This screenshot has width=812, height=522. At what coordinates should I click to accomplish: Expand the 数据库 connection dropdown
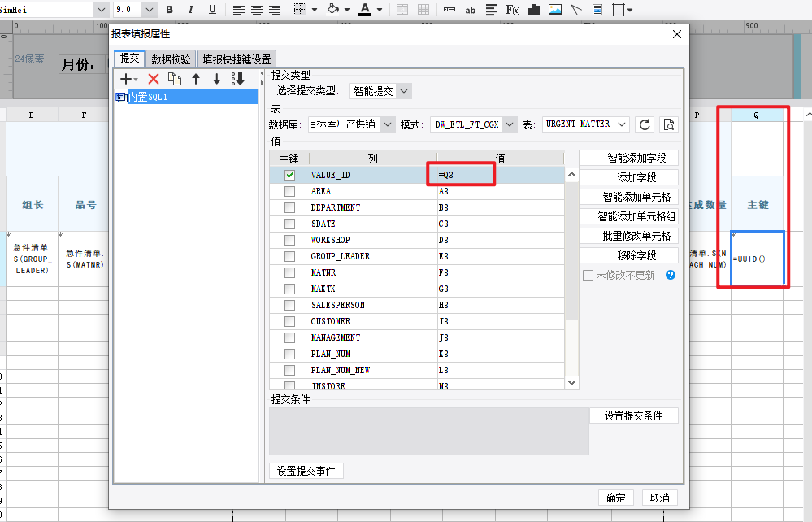388,124
